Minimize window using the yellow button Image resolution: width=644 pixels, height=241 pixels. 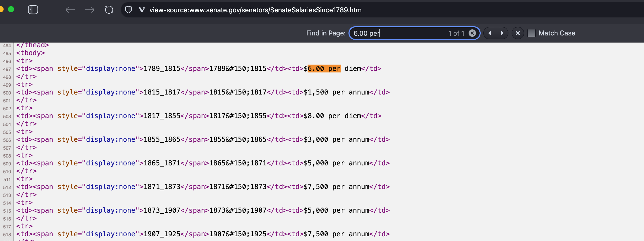tap(1, 9)
